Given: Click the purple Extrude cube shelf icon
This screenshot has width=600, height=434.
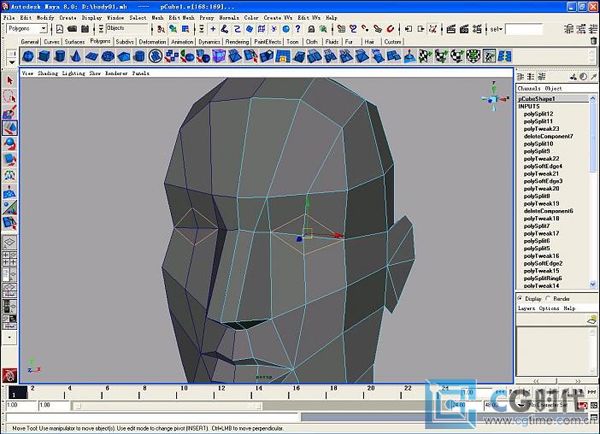Looking at the screenshot, I should click(x=219, y=57).
